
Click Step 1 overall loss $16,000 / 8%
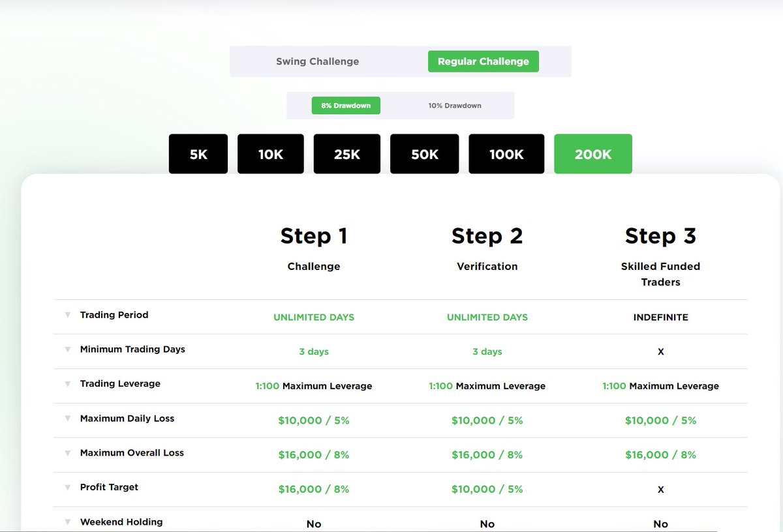click(x=314, y=455)
